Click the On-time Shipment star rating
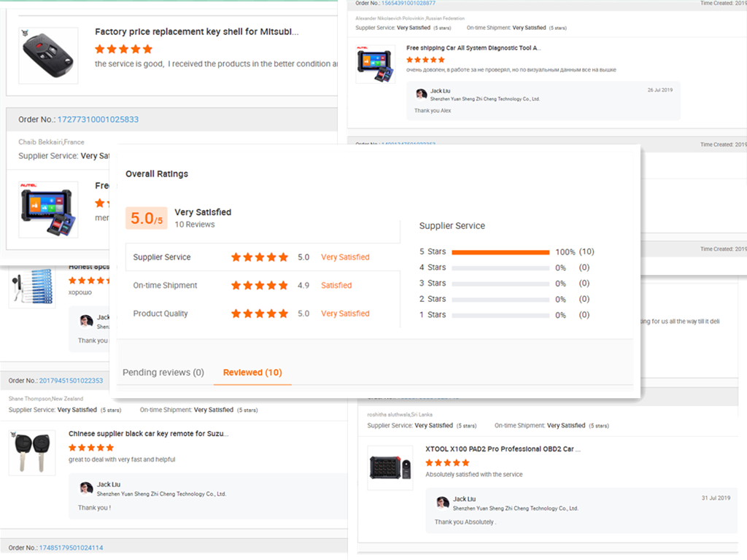Image resolution: width=747 pixels, height=560 pixels. pos(260,285)
